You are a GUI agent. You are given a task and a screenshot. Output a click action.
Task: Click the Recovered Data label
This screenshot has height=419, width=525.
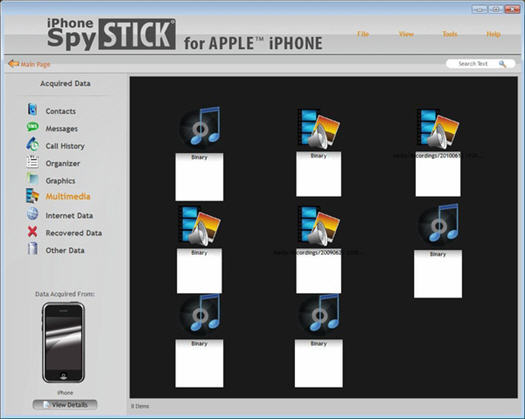pyautogui.click(x=74, y=233)
